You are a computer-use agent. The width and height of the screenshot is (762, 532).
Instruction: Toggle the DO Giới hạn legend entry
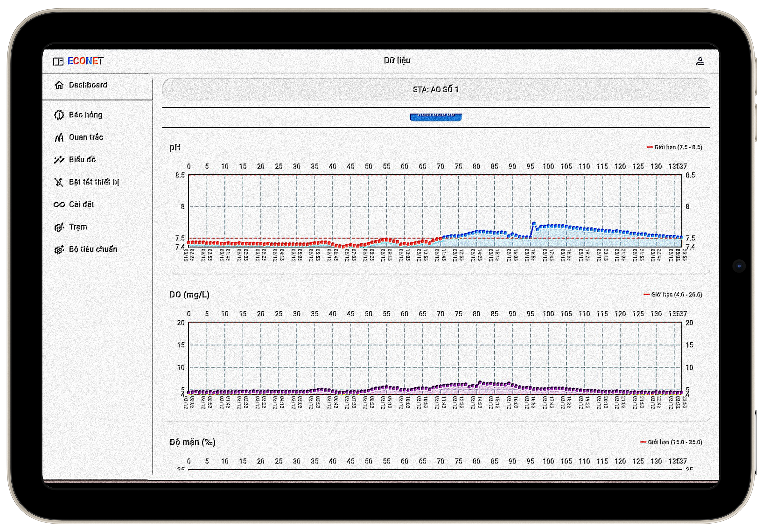[673, 294]
